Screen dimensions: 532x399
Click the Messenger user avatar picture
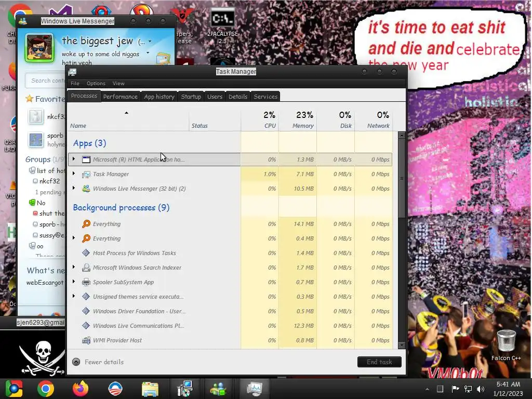point(39,48)
